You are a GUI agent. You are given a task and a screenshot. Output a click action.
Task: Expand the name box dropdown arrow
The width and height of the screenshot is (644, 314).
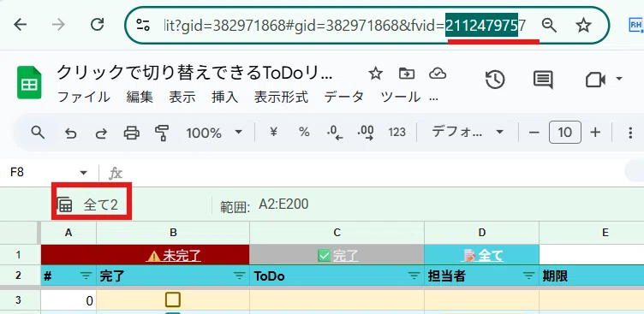84,173
